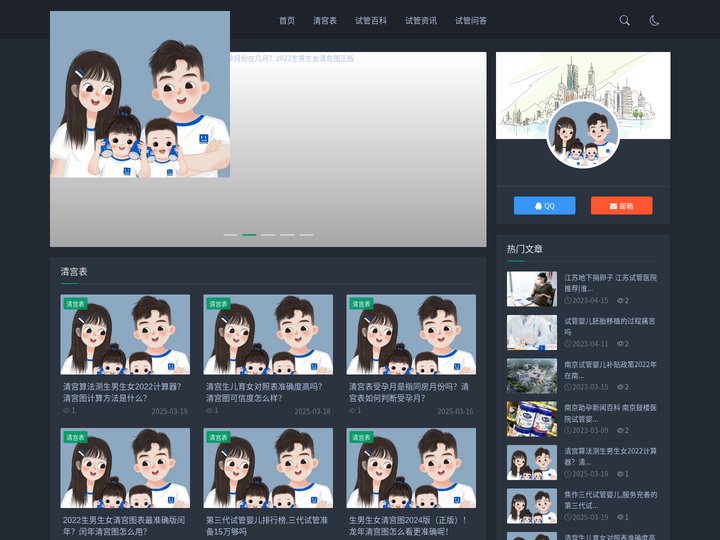Click the 清宫表 section heading
720x540 pixels.
pyautogui.click(x=74, y=271)
